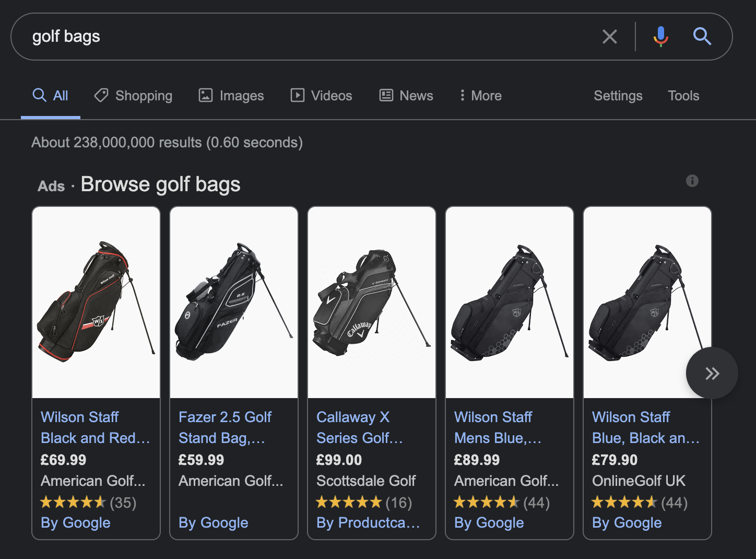Click By Google under the £89.99 bag

coord(489,523)
